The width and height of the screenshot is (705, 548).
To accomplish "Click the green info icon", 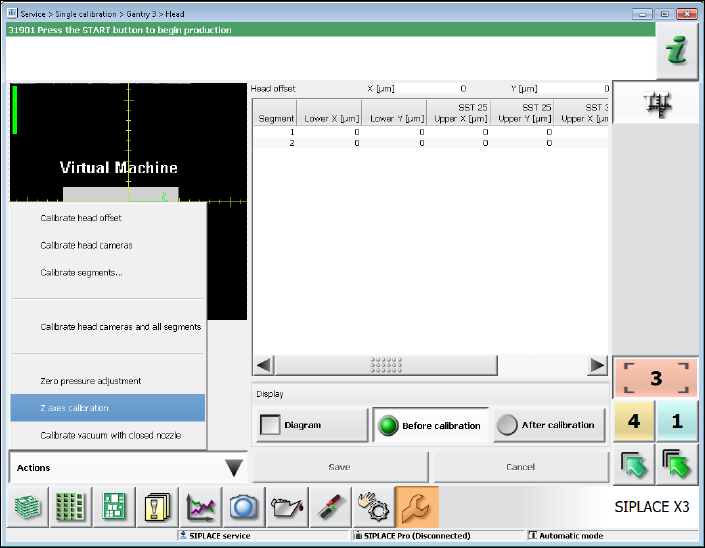I will tap(677, 51).
